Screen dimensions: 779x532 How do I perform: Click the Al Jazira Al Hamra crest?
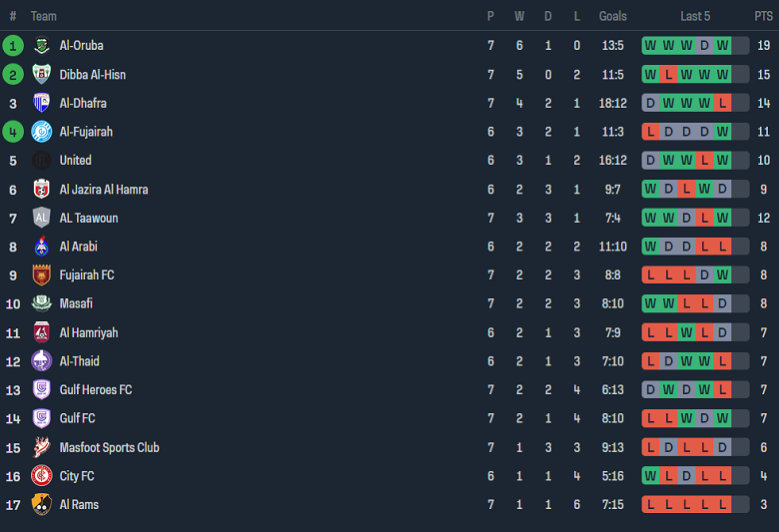point(41,190)
